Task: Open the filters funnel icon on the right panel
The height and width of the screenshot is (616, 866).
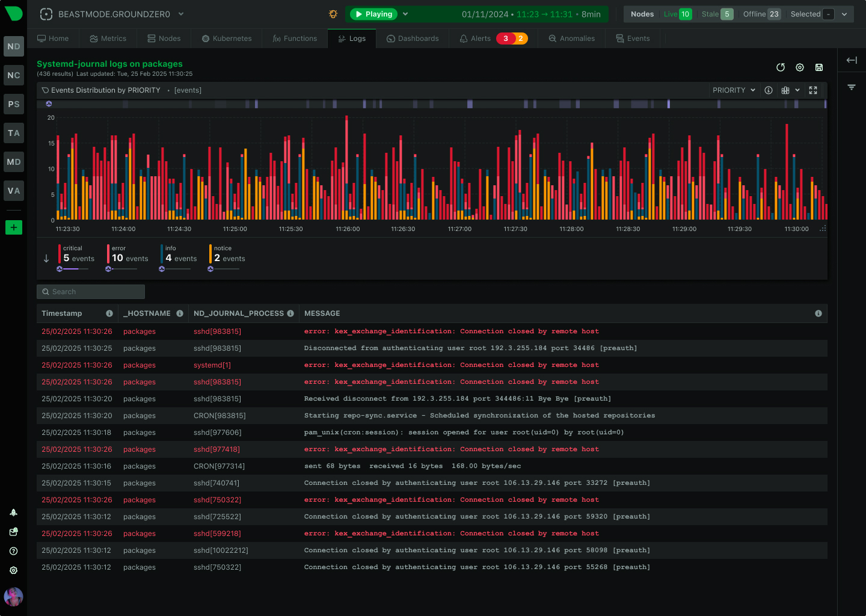Action: click(x=852, y=87)
